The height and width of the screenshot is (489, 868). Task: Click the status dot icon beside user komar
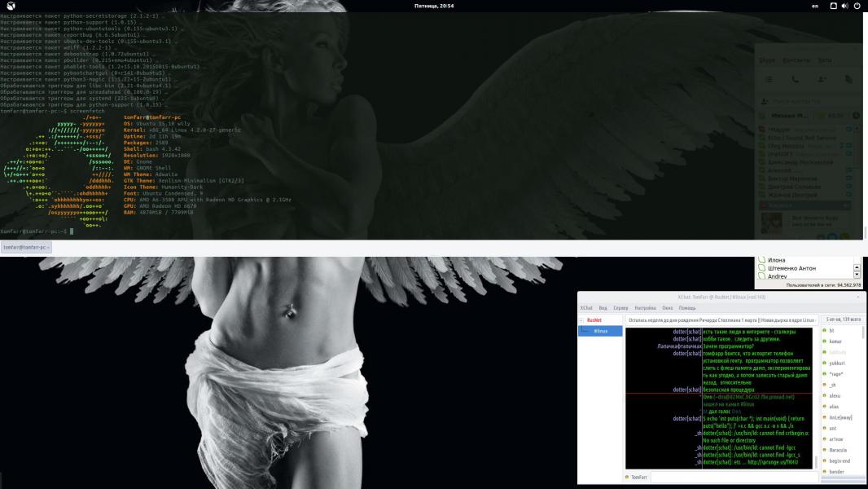pyautogui.click(x=824, y=341)
